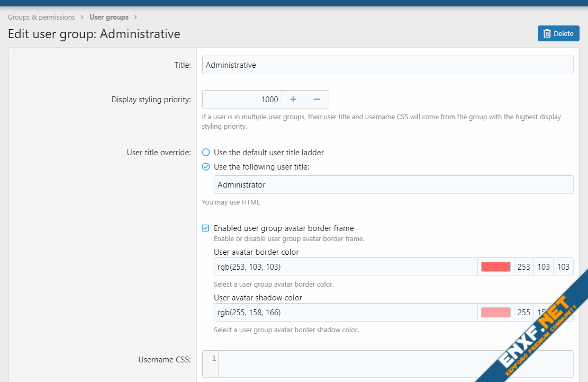
Task: Increase display styling priority with plus
Action: pyautogui.click(x=293, y=99)
